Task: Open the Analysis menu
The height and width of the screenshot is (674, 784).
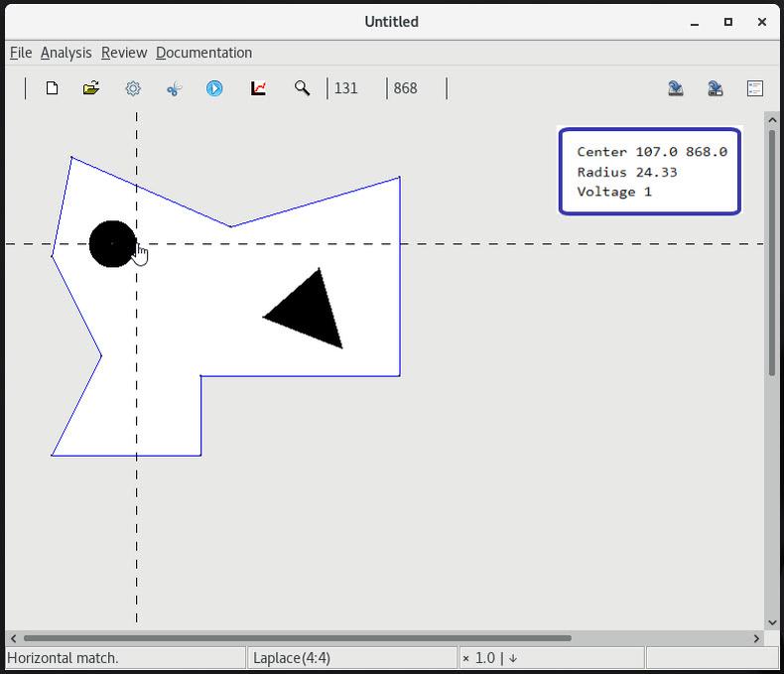Action: 65,53
